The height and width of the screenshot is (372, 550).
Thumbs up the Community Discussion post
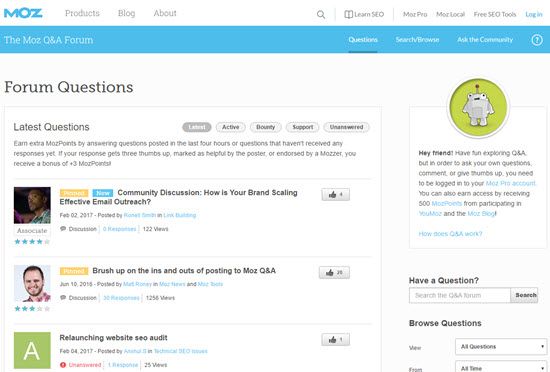336,195
